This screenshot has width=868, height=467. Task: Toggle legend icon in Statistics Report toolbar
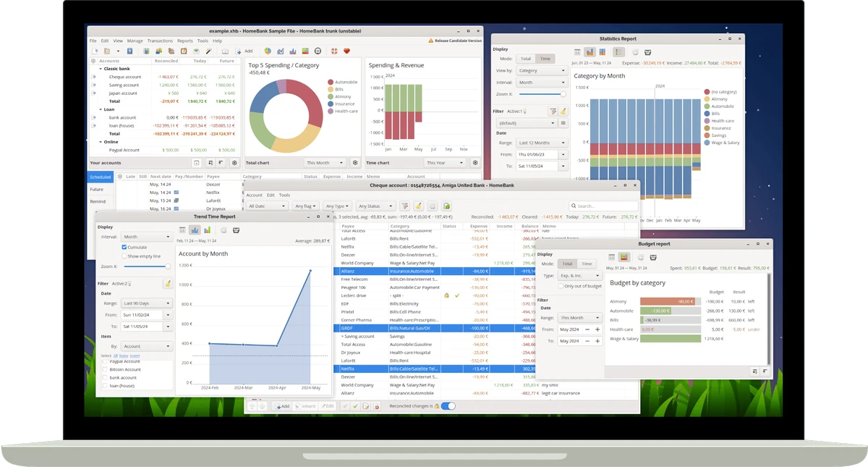618,52
